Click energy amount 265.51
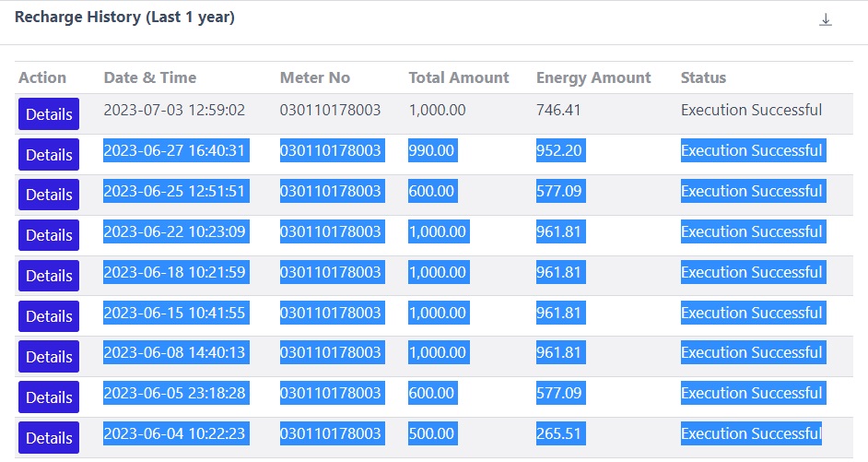The width and height of the screenshot is (868, 462). [561, 433]
